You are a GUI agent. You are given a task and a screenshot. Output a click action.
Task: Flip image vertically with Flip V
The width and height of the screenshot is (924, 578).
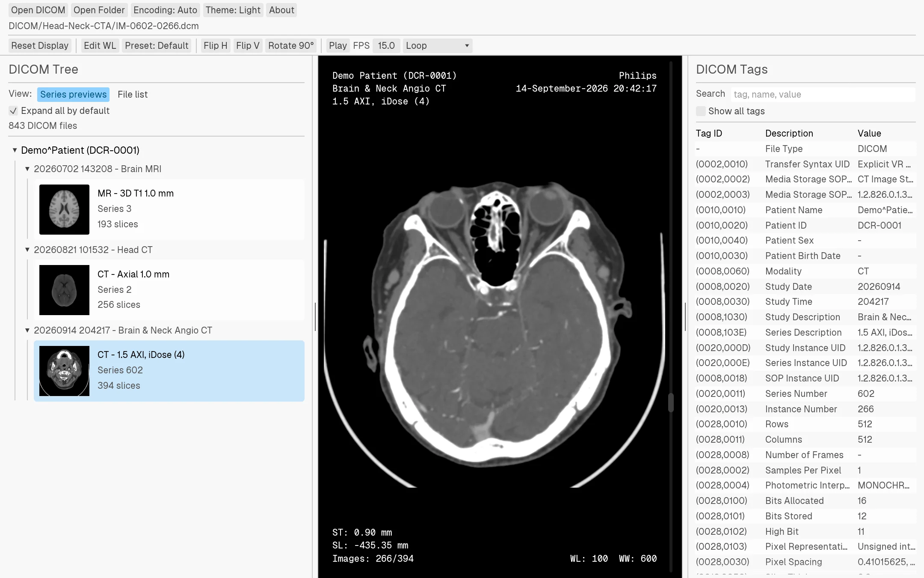[x=248, y=45]
